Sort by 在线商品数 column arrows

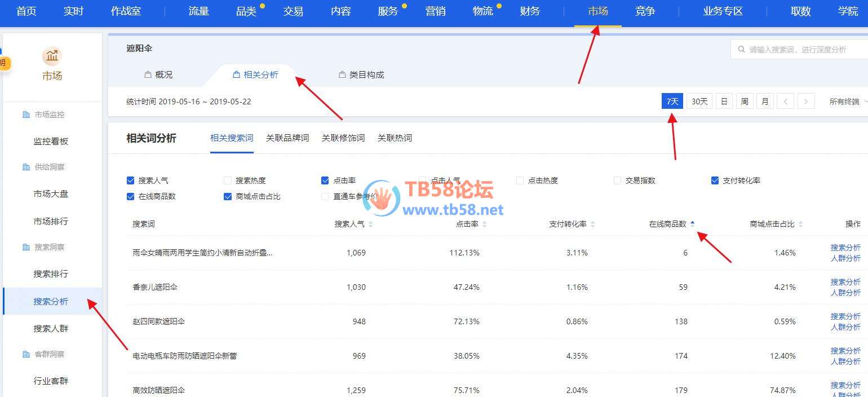(x=692, y=224)
